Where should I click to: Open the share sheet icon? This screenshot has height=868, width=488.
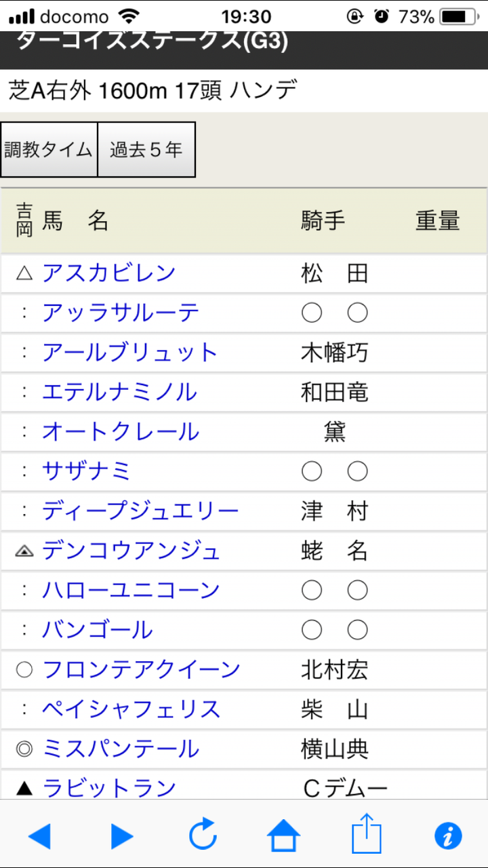tap(366, 833)
